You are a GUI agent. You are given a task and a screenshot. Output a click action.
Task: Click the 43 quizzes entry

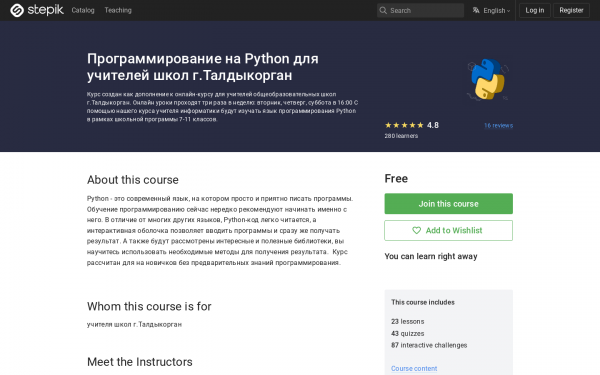tap(408, 333)
